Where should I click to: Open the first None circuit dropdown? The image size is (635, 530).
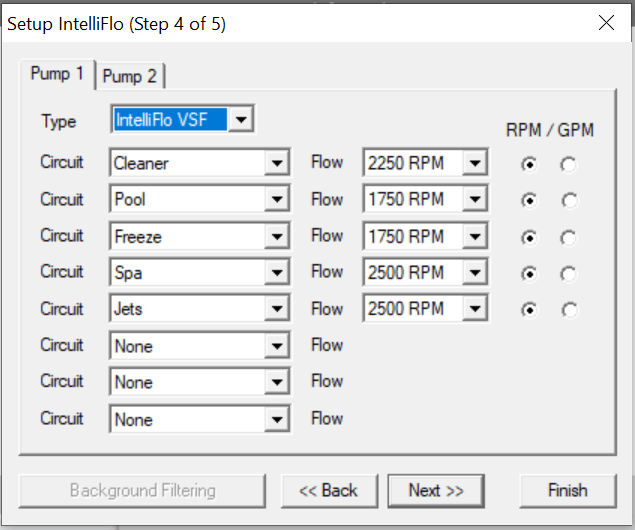coord(200,345)
